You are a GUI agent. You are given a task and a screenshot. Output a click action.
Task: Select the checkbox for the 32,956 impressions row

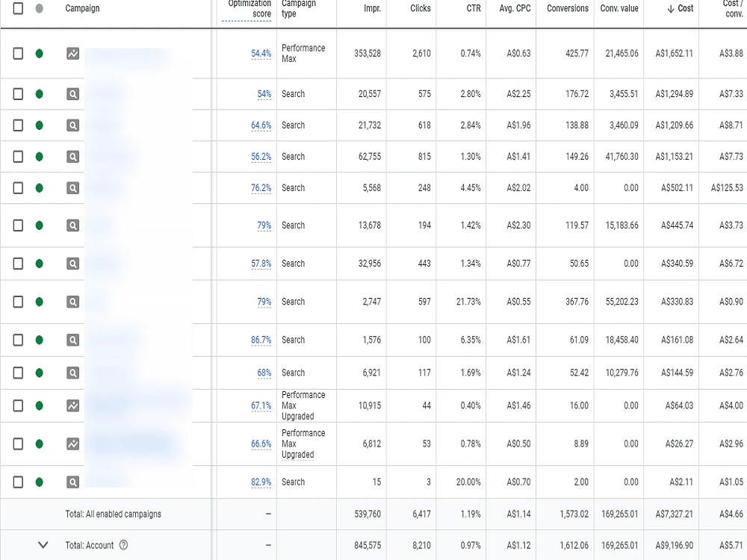pyautogui.click(x=18, y=264)
